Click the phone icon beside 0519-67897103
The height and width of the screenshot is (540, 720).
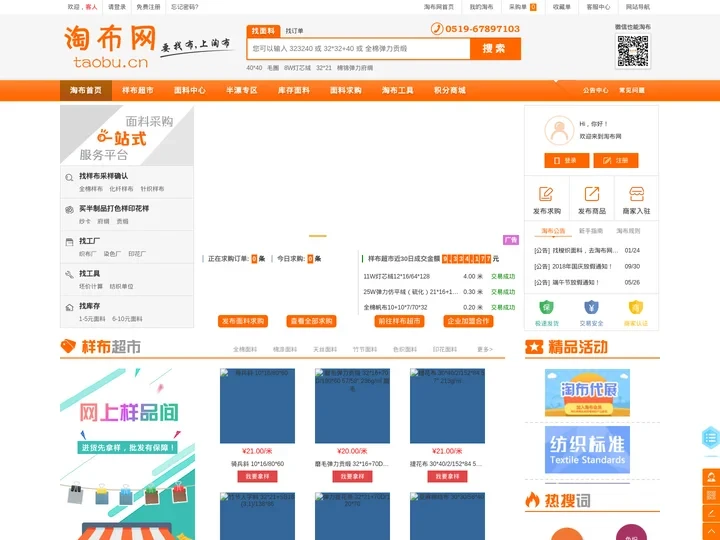click(437, 28)
